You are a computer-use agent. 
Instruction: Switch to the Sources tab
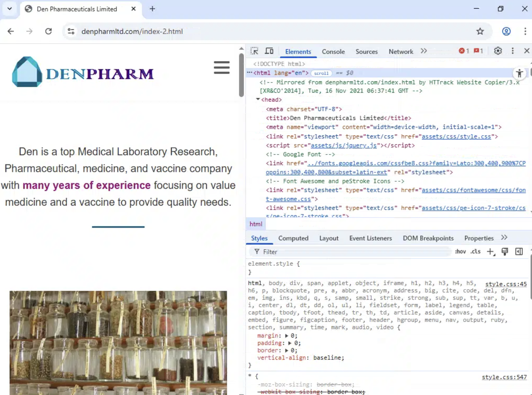pos(366,52)
